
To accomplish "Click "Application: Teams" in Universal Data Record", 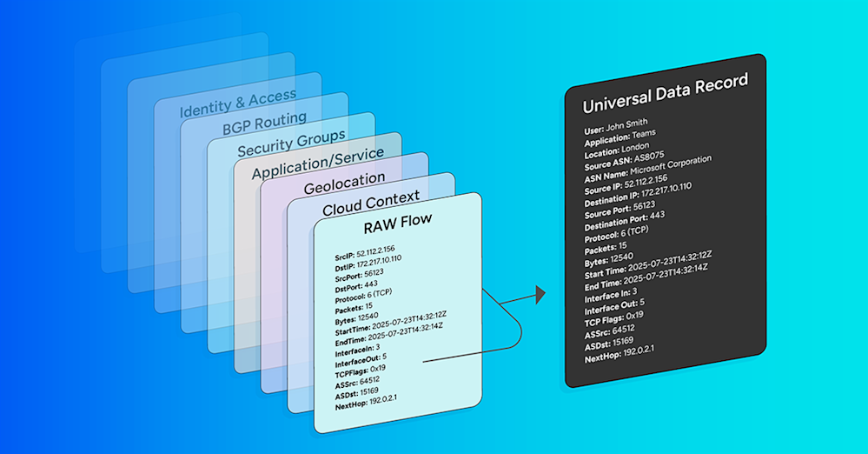I will tap(620, 138).
